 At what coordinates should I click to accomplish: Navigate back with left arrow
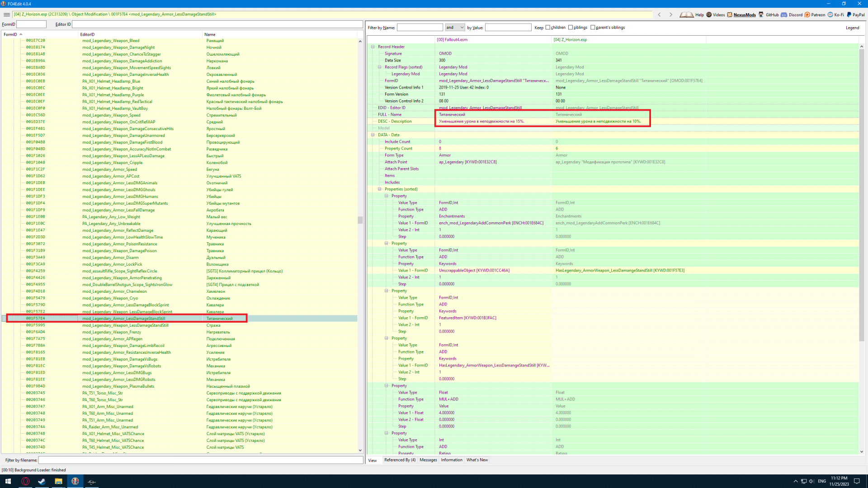click(660, 14)
